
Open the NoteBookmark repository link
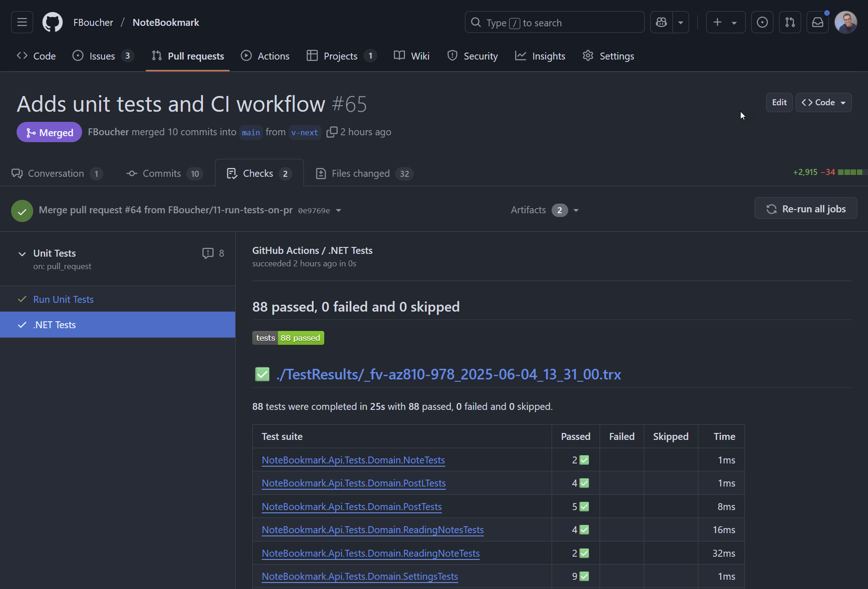[166, 22]
